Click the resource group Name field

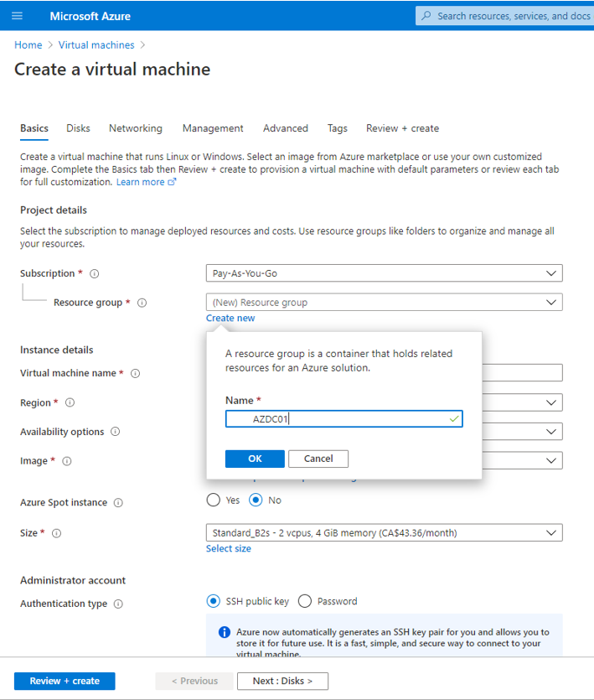(344, 419)
